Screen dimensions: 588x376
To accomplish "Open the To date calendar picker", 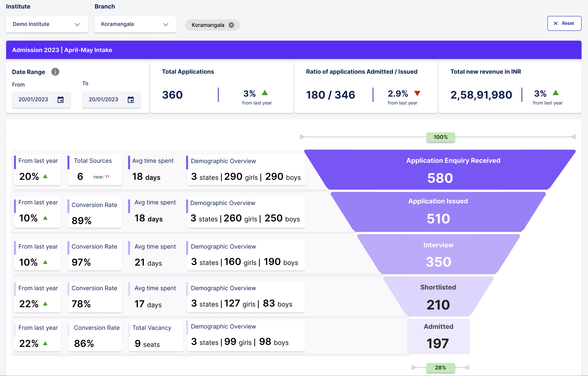I will 131,99.
